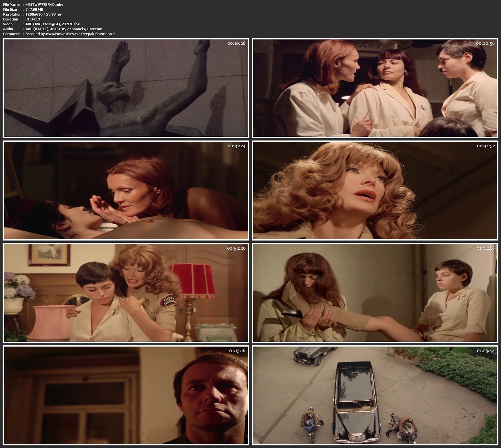501x448 pixels.
Task: Select the 01:23:44 timestamp label
Action: click(486, 351)
